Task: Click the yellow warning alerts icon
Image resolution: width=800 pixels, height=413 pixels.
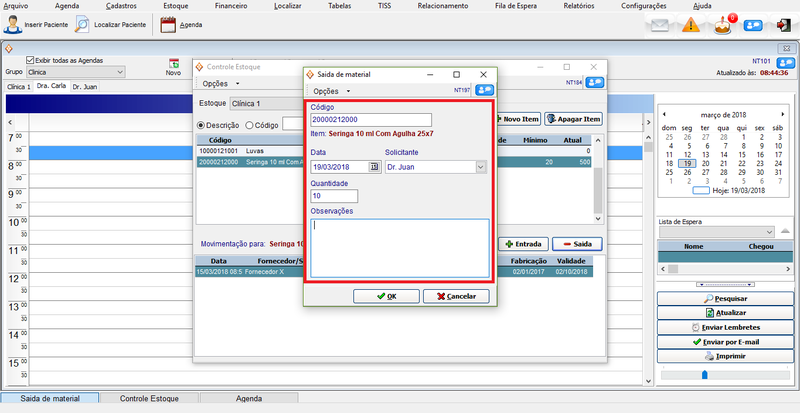Action: [x=691, y=25]
